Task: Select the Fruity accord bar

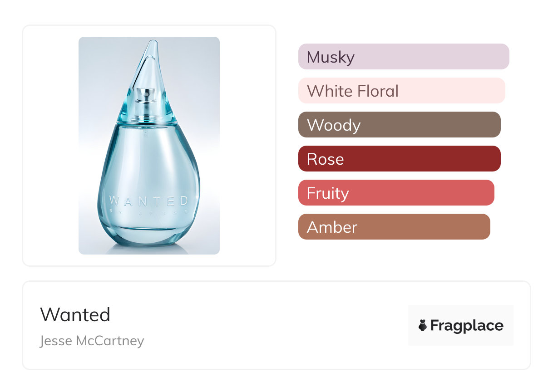Action: click(396, 193)
